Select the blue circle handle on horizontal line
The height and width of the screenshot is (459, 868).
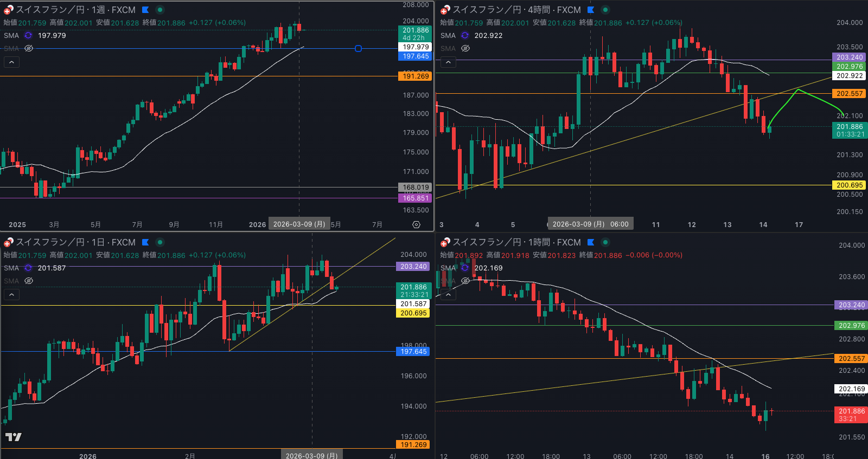pos(358,49)
